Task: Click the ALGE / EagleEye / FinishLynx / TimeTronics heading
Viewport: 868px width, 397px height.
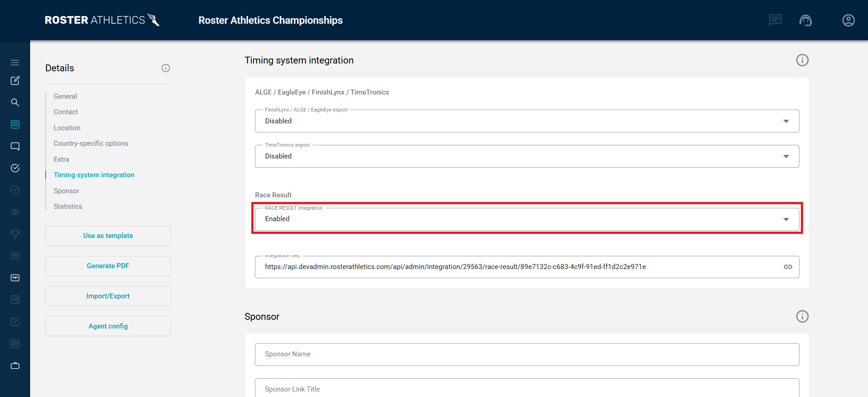Action: click(322, 92)
